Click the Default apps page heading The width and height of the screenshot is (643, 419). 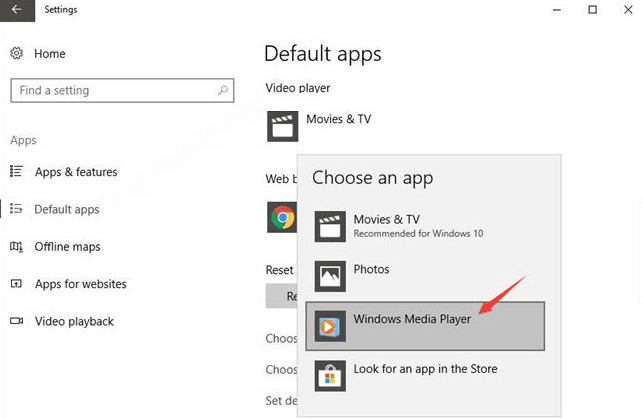point(323,55)
